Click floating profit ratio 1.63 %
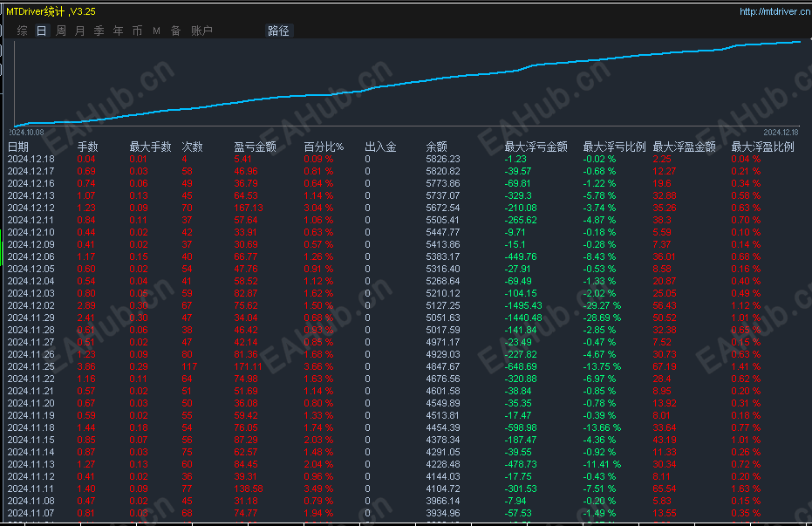 [x=746, y=488]
